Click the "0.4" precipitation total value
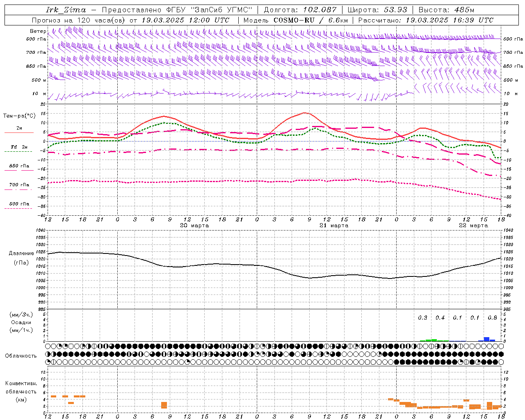Screen dimensions: 525x420 (x=440, y=318)
